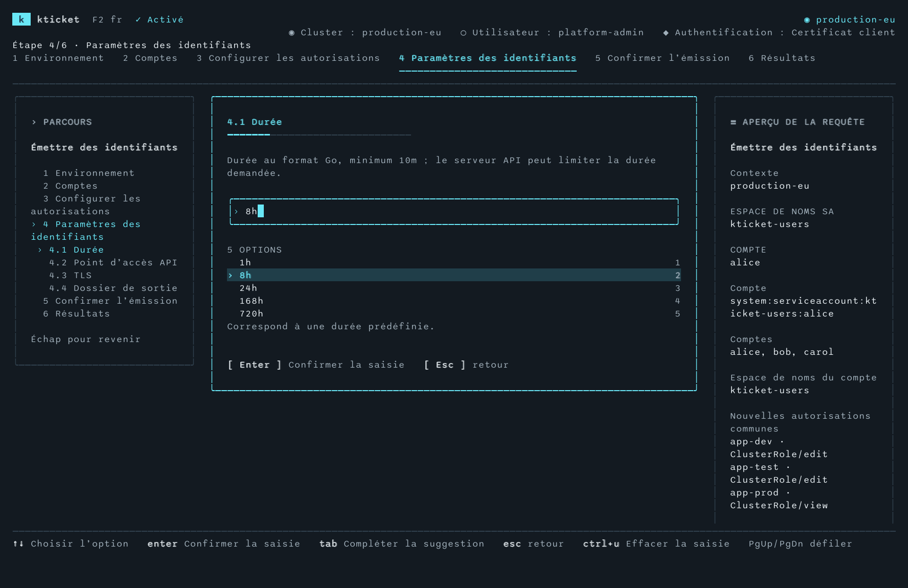Click the production-eu indicator dot at top right

pos(807,20)
